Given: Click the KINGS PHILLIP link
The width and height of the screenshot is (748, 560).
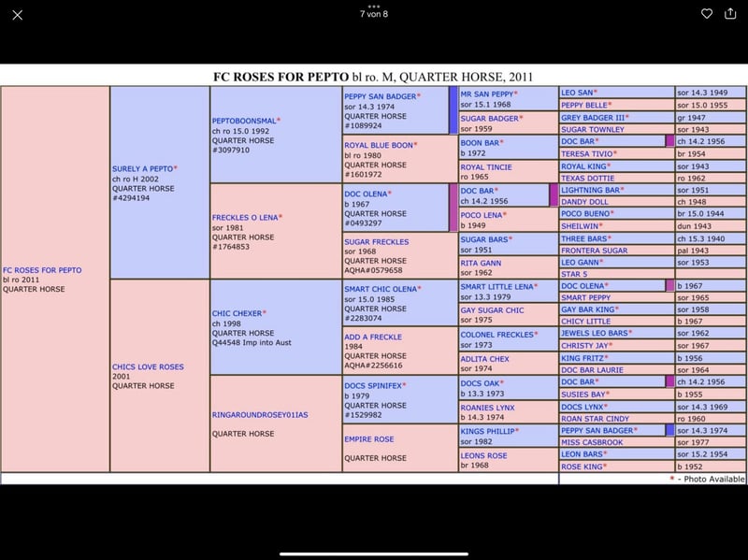Looking at the screenshot, I should [487, 431].
